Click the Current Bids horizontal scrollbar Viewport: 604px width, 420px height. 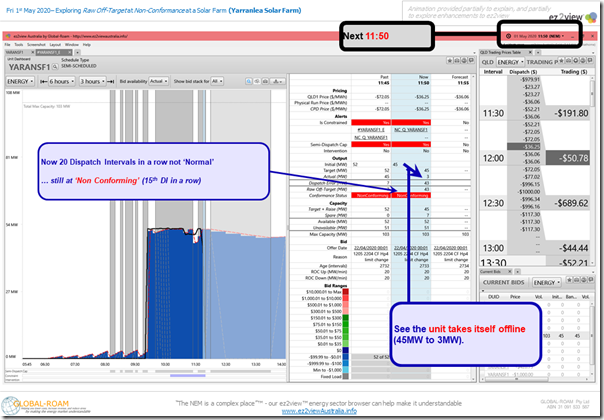click(536, 379)
